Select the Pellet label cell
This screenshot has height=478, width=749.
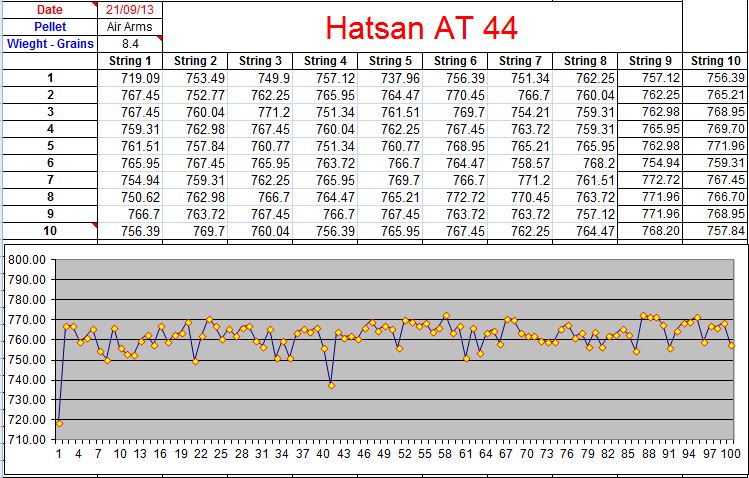pos(50,27)
